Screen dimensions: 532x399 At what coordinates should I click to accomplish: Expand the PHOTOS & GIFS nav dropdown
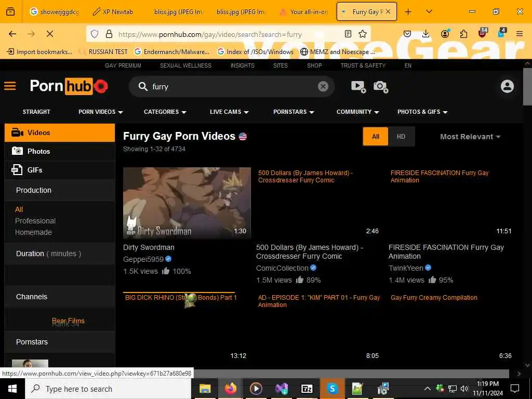tap(422, 112)
